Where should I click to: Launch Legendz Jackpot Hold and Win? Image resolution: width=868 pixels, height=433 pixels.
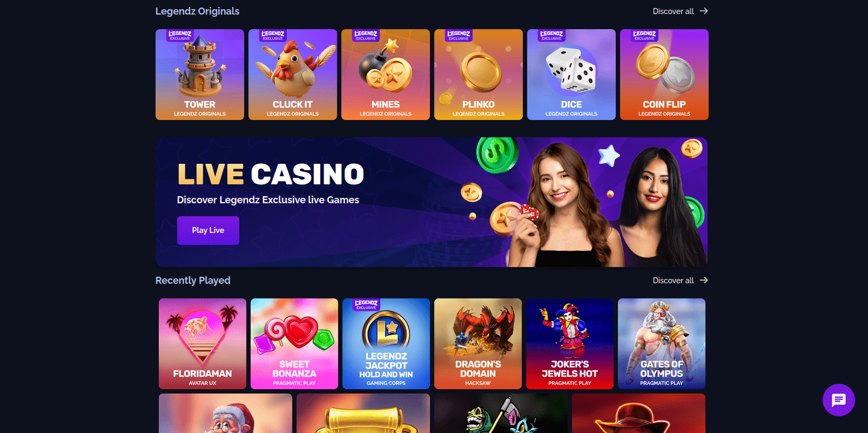click(x=386, y=344)
